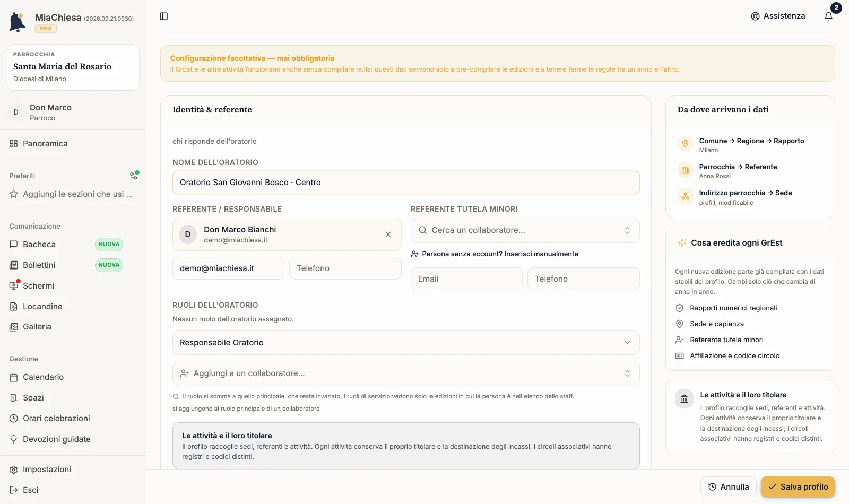
Task: Click the bank icon in Le attività card
Action: coord(685,399)
